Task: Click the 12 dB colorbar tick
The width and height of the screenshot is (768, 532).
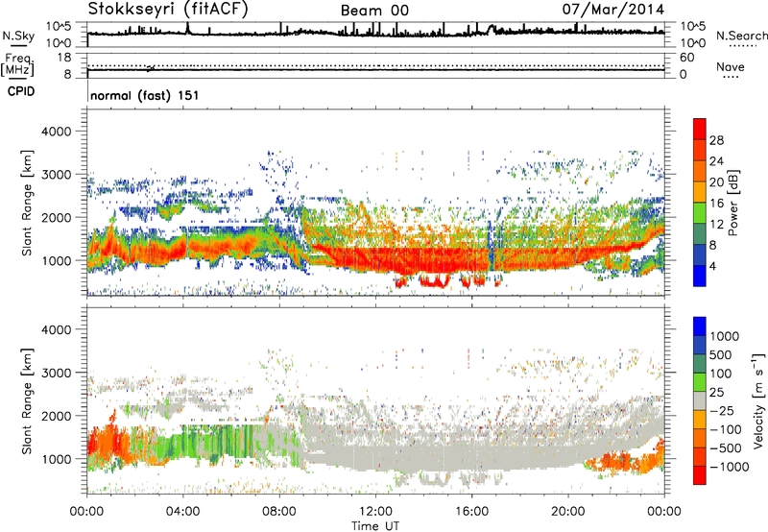Action: (716, 225)
